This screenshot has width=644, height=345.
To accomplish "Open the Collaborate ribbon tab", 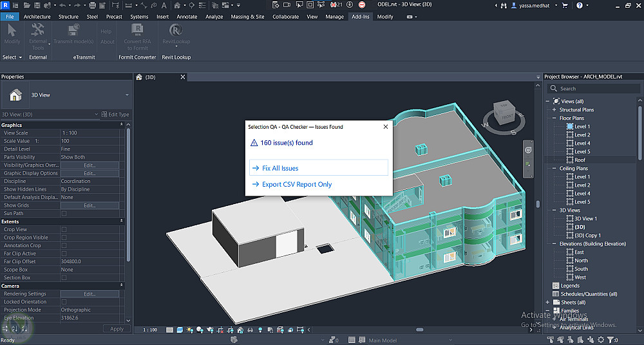I will [x=285, y=17].
